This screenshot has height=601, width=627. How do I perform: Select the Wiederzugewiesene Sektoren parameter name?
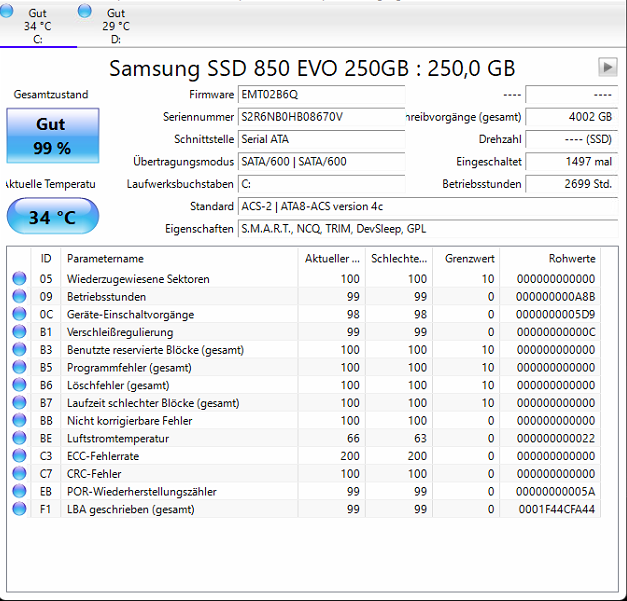pos(138,279)
